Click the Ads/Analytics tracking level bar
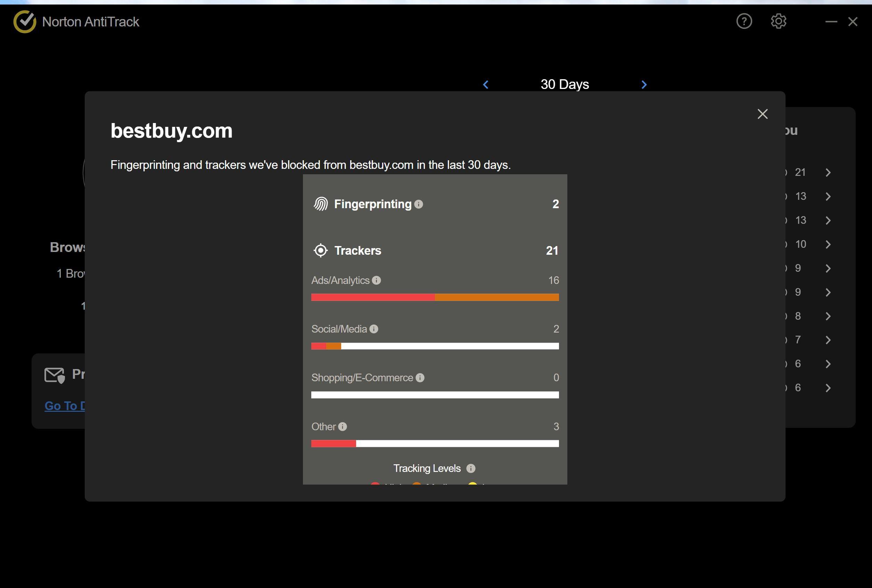Screen dimensions: 872x588 click(x=435, y=297)
